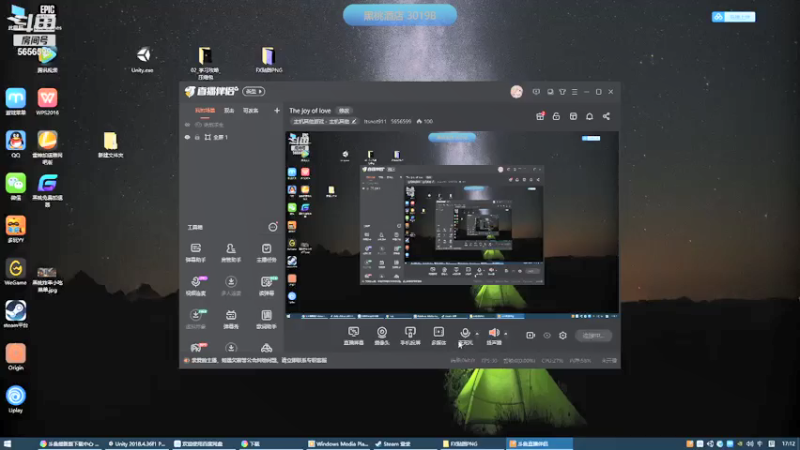Open the message feedback icon beside the avatar

(x=536, y=92)
